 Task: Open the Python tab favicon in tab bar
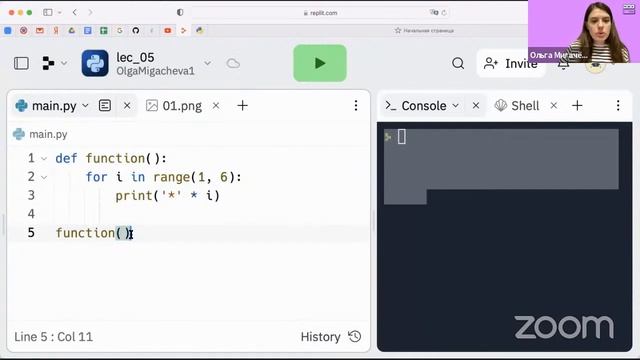[x=200, y=30]
